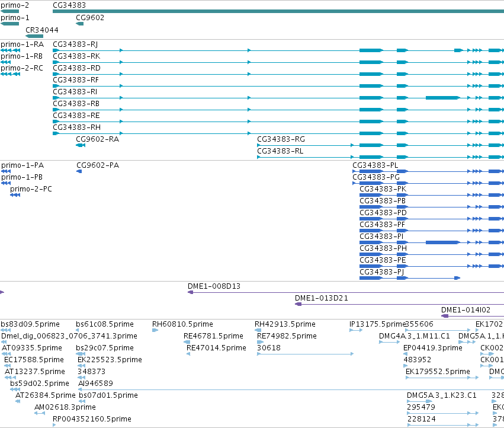Select the DME1-013D21 clone arrowhead
The width and height of the screenshot is (504, 428).
[298, 304]
